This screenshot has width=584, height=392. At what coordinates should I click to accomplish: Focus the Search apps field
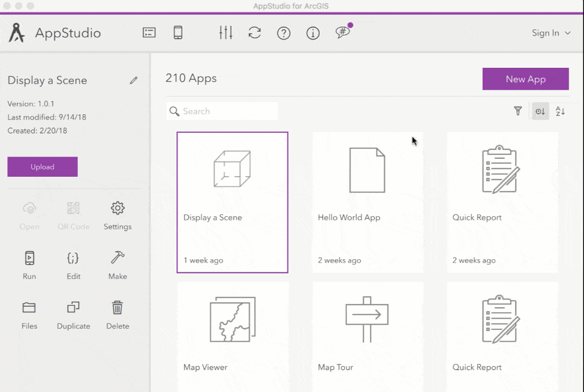[x=222, y=111]
